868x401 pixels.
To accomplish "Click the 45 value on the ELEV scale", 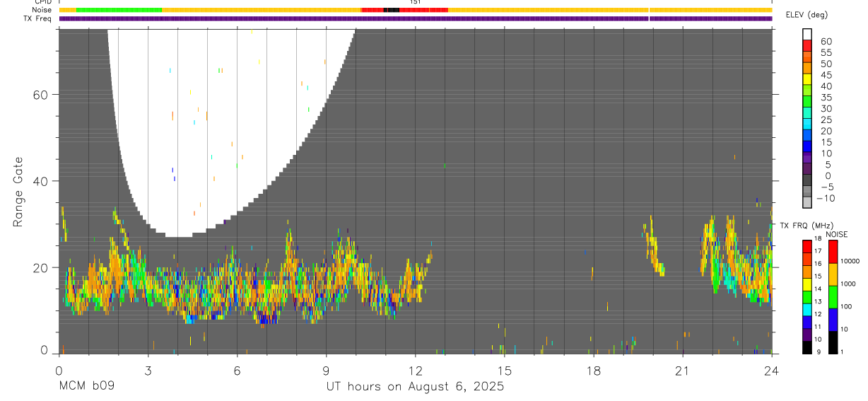I will (x=826, y=75).
